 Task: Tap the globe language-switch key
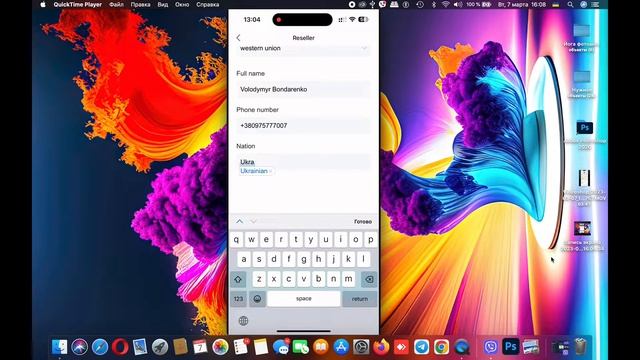[243, 321]
